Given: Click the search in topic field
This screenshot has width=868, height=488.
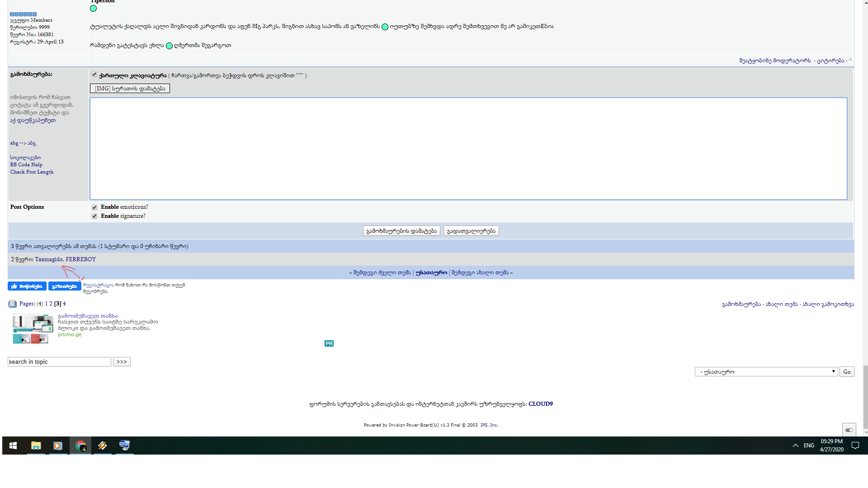Looking at the screenshot, I should [59, 362].
